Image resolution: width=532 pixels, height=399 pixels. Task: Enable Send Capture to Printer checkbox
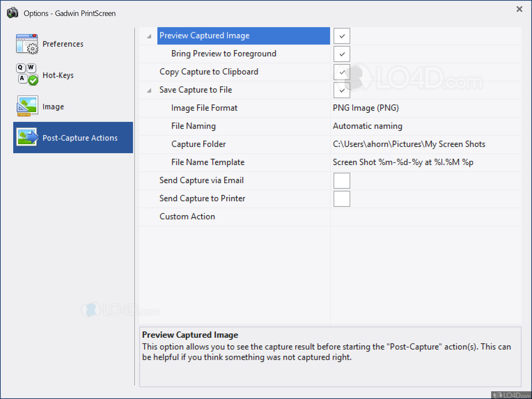pos(342,199)
